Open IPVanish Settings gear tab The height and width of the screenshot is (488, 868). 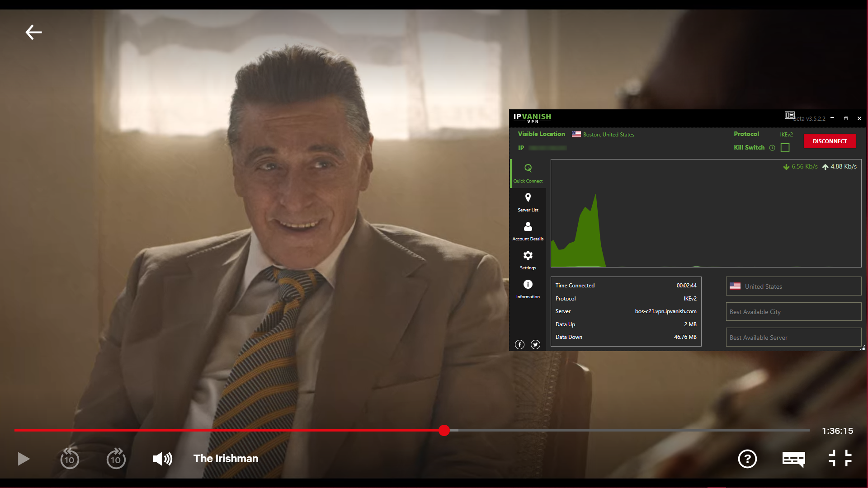528,260
